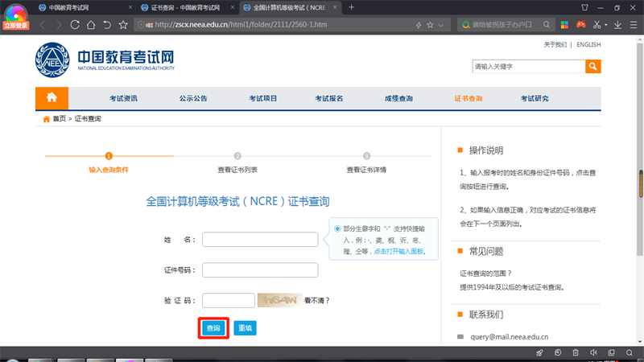Close the 证书查询 tab
This screenshot has height=362, width=644.
(x=233, y=7)
